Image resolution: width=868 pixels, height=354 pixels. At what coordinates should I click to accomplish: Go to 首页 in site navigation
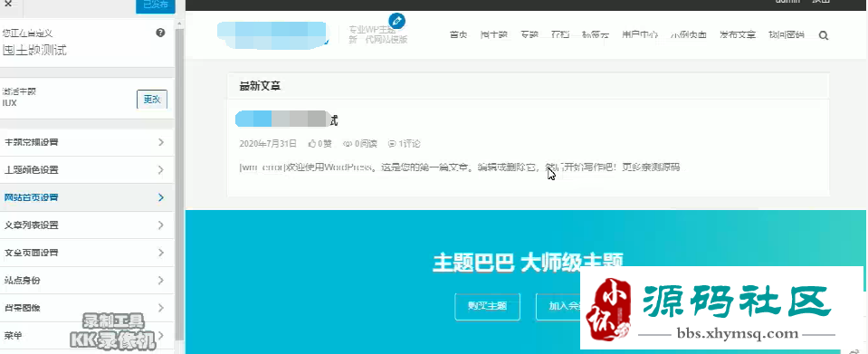point(458,35)
